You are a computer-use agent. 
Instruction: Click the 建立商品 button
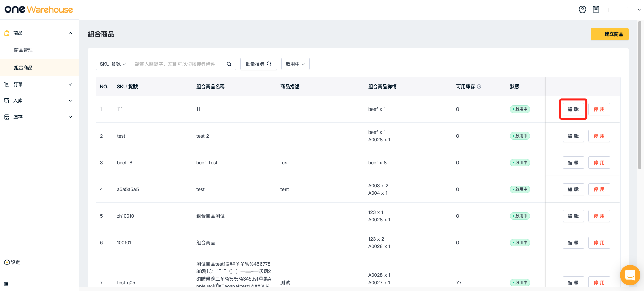pos(610,34)
